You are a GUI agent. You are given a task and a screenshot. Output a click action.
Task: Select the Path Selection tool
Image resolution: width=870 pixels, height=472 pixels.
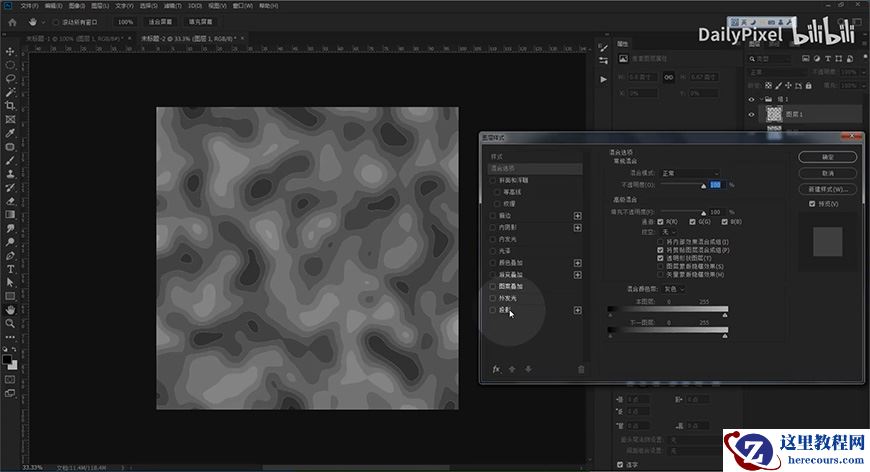click(x=10, y=282)
